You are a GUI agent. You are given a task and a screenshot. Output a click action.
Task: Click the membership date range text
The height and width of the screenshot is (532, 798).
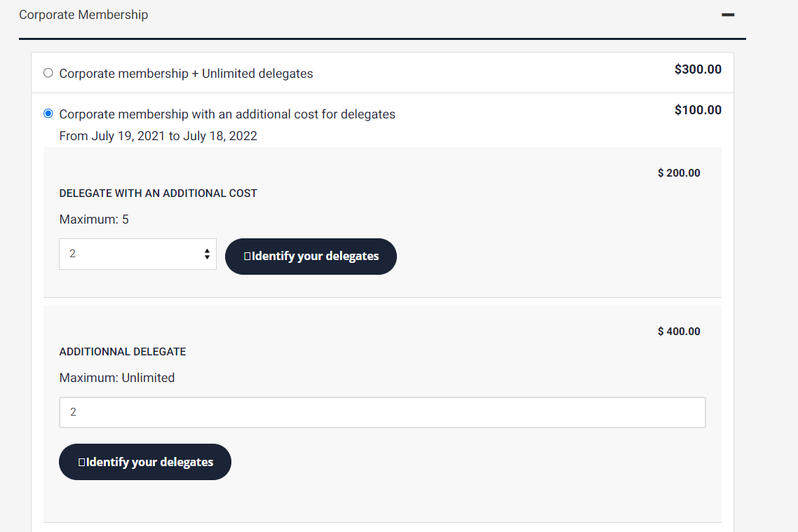158,136
